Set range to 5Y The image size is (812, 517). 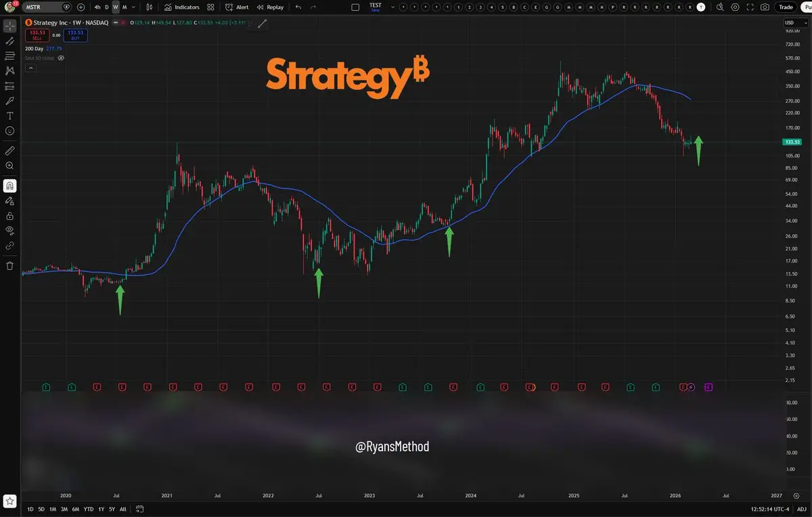[112, 509]
